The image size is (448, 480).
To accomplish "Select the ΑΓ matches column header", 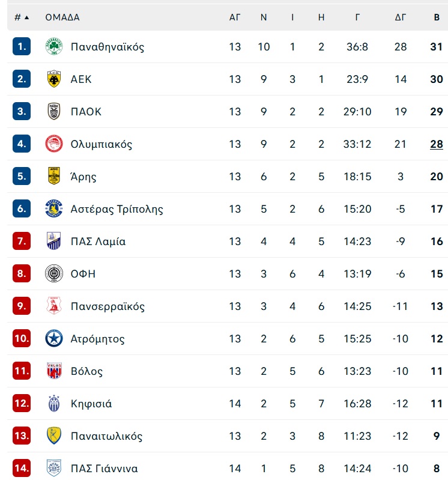I will coord(235,17).
